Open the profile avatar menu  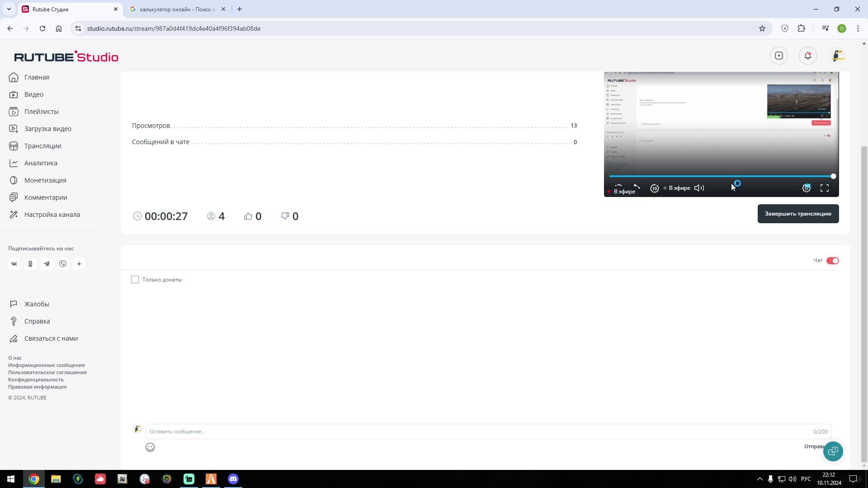(x=838, y=56)
